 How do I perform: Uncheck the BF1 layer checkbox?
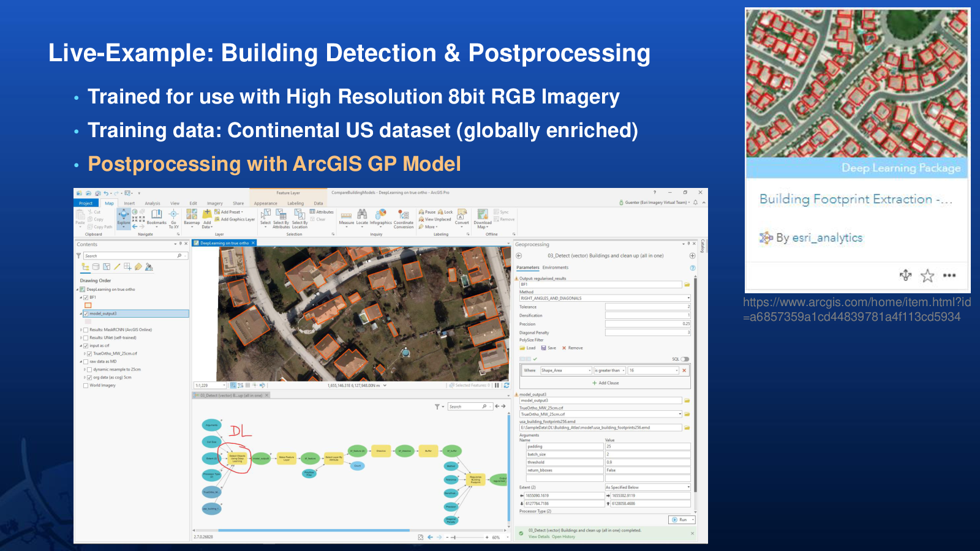86,298
